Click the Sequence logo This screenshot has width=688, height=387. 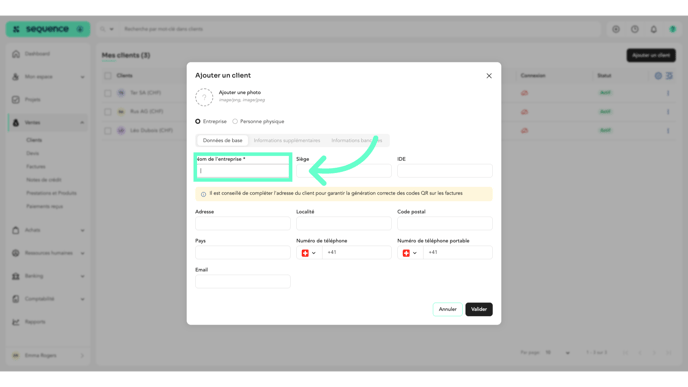48,29
